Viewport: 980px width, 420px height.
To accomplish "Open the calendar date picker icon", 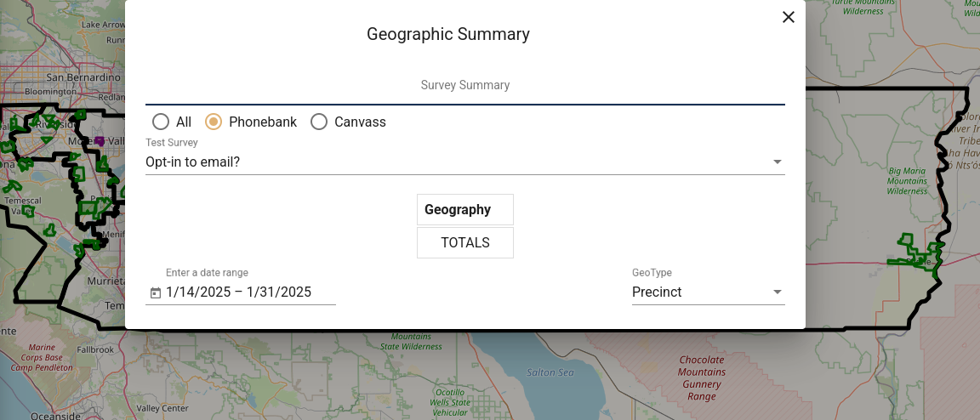I will click(156, 292).
